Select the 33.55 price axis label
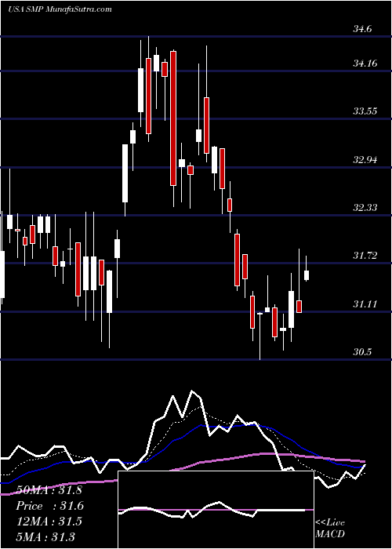This screenshot has height=549, width=392. point(365,111)
